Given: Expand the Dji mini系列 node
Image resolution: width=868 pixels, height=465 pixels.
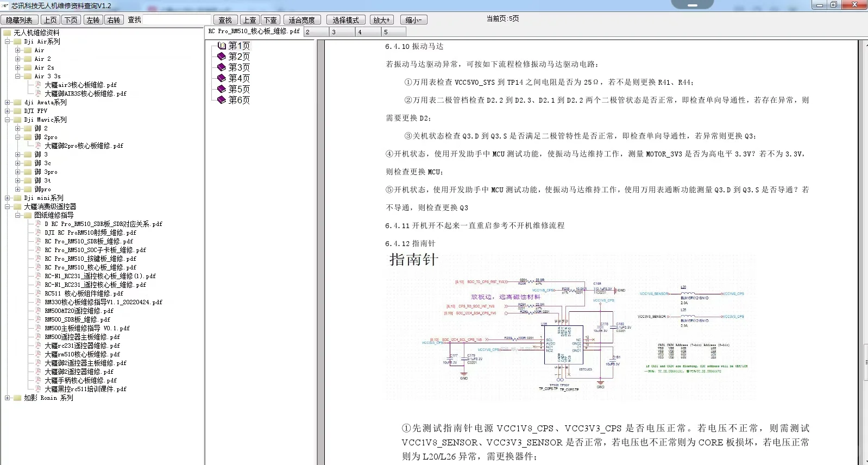Looking at the screenshot, I should tap(8, 198).
